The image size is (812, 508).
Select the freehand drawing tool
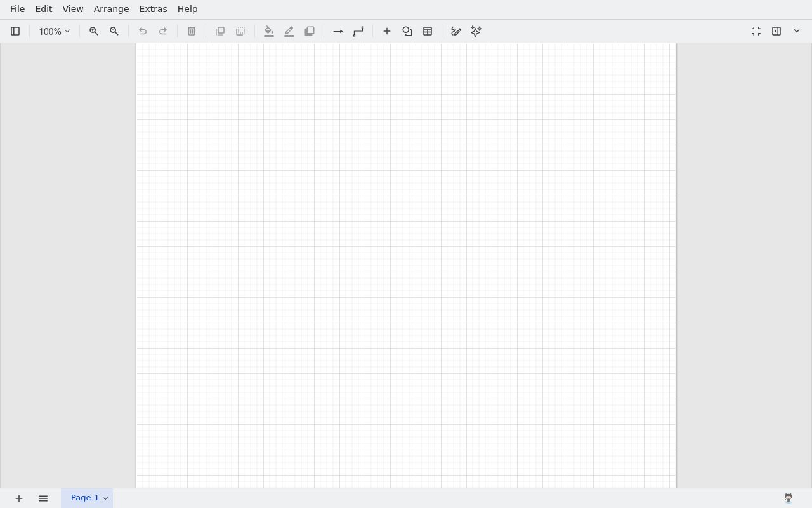(x=456, y=31)
